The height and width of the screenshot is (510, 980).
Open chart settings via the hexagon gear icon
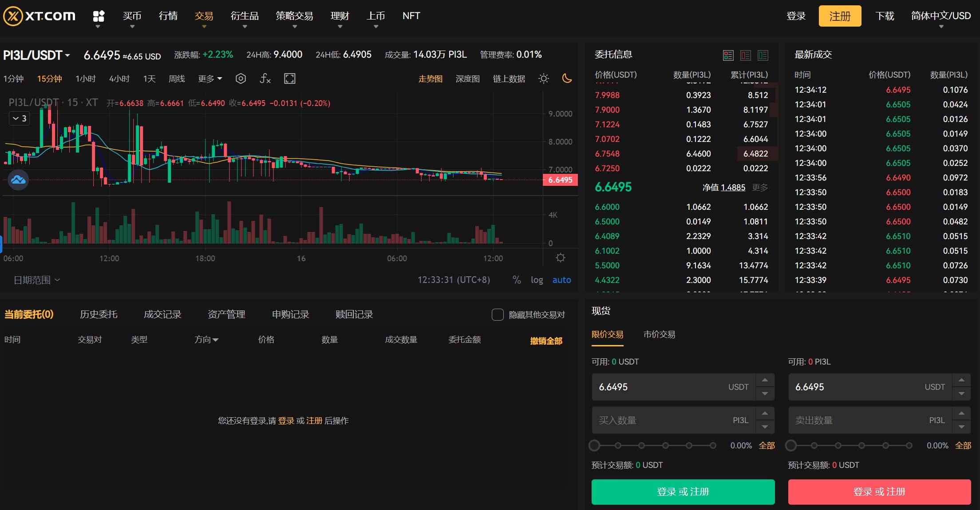[x=241, y=78]
